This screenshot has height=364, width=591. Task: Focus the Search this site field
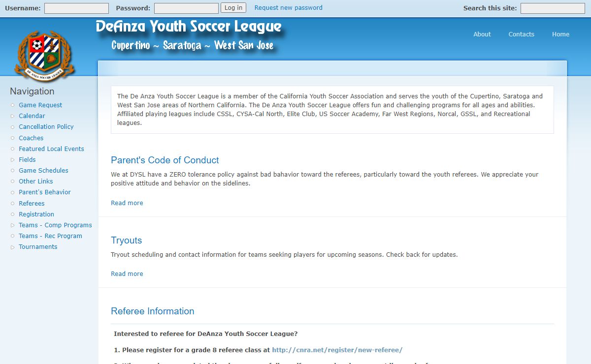point(553,8)
